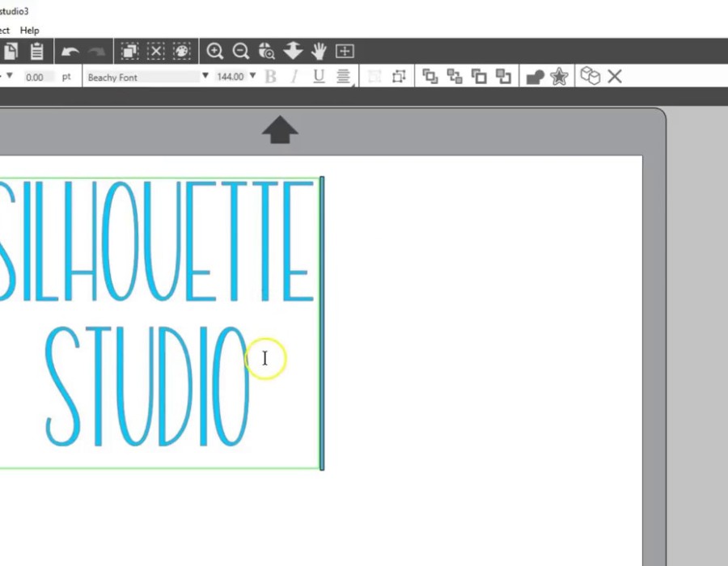Open the Beachy Font dropdown
This screenshot has height=566, width=728.
pyautogui.click(x=205, y=76)
